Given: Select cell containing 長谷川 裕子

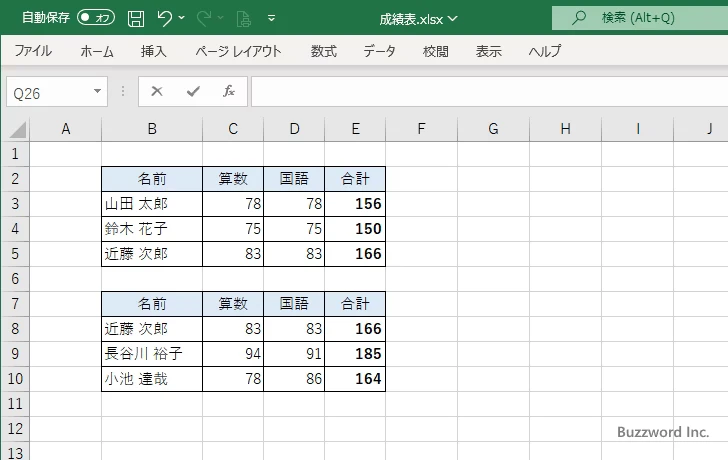Looking at the screenshot, I should [151, 354].
